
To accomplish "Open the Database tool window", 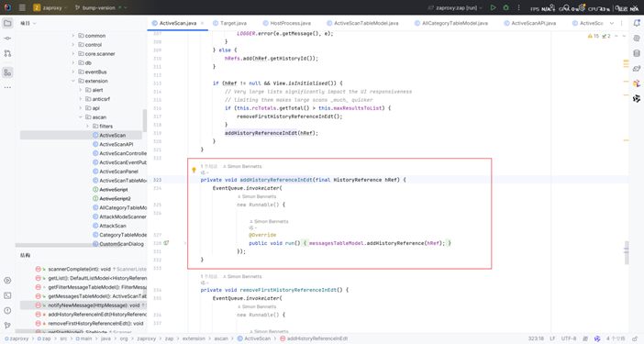I will click(x=637, y=53).
